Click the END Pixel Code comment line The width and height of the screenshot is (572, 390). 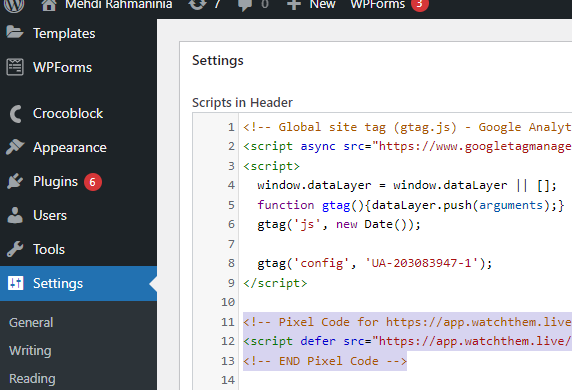click(x=325, y=361)
